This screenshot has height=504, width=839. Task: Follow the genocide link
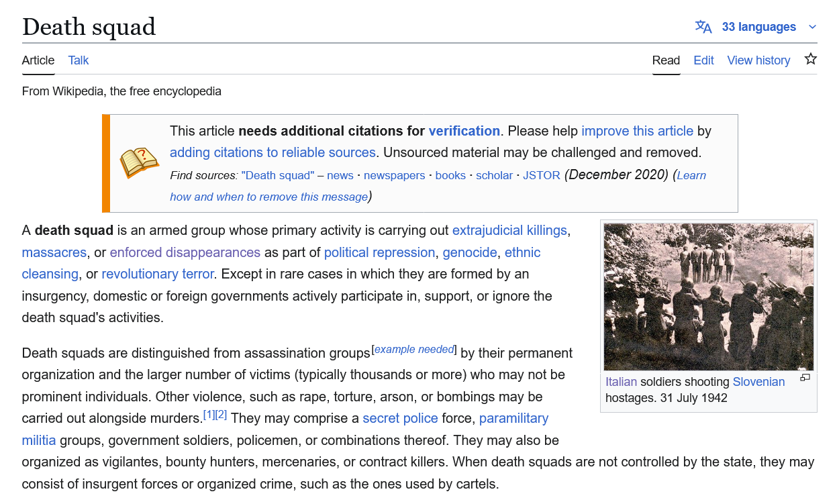coord(470,252)
